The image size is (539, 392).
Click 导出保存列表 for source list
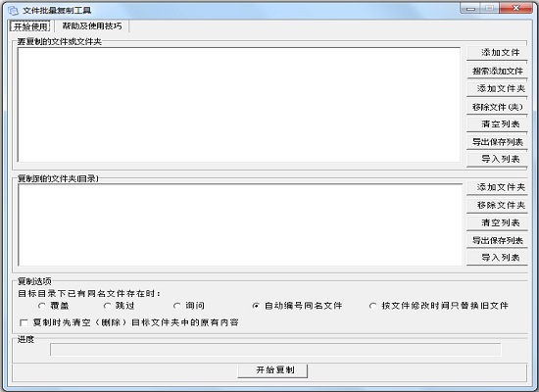click(x=497, y=142)
